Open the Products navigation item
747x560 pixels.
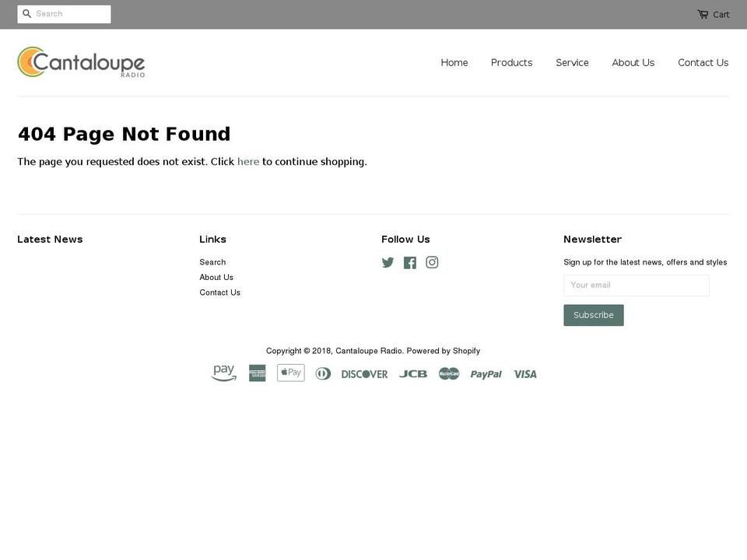pos(512,62)
